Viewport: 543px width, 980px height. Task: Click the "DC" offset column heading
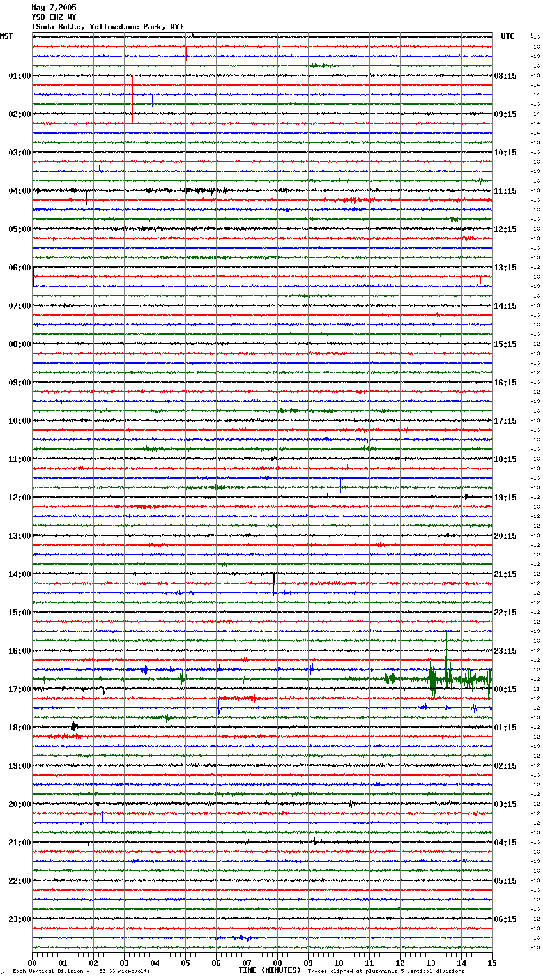tap(530, 34)
